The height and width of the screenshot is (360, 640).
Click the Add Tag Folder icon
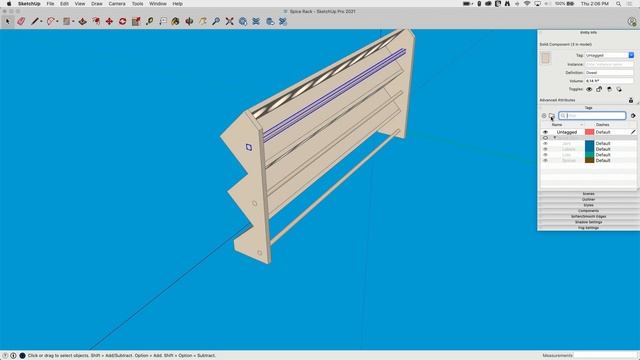pos(551,116)
